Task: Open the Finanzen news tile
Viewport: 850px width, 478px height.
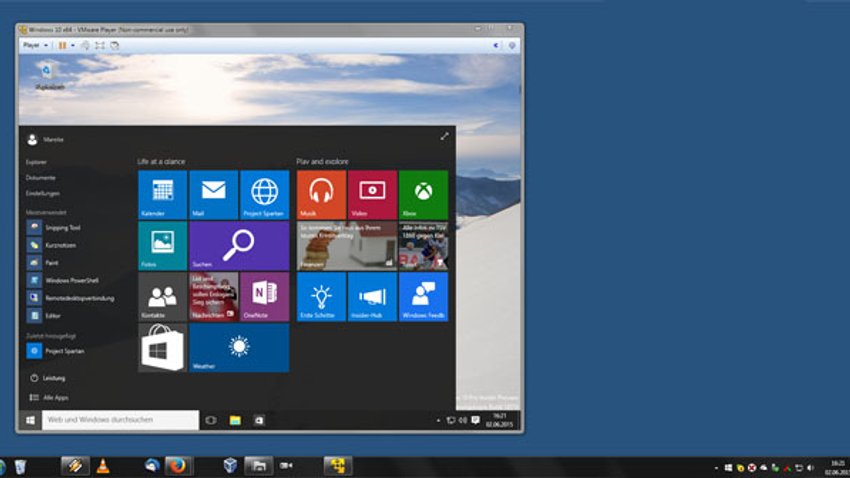Action: coord(347,246)
